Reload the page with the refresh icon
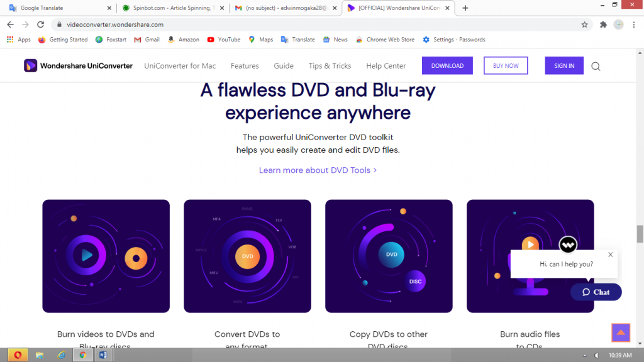The width and height of the screenshot is (644, 362). click(x=41, y=25)
